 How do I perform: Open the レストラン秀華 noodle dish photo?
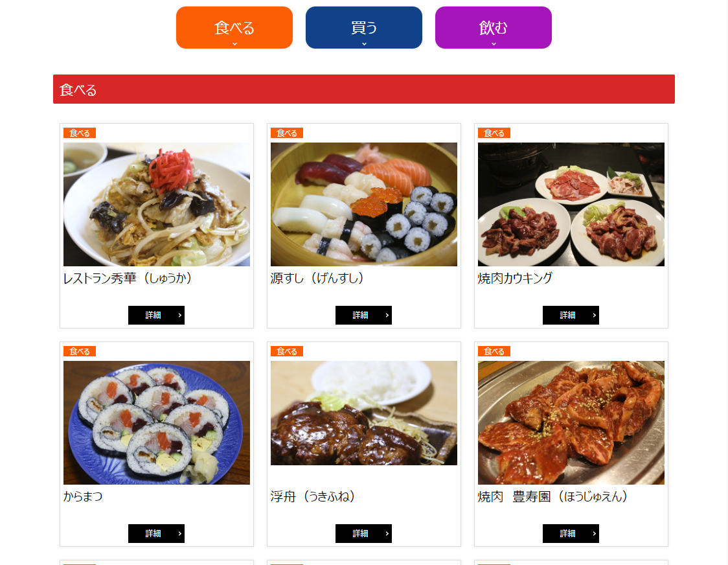157,205
